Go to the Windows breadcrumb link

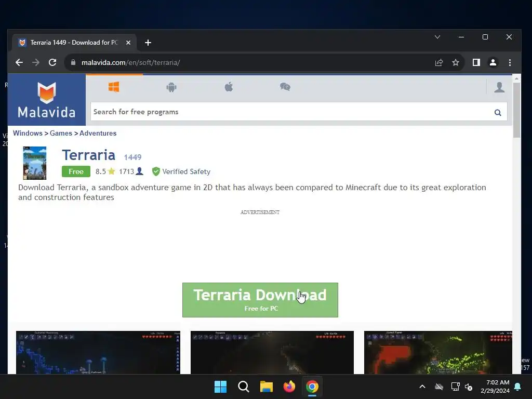(28, 133)
